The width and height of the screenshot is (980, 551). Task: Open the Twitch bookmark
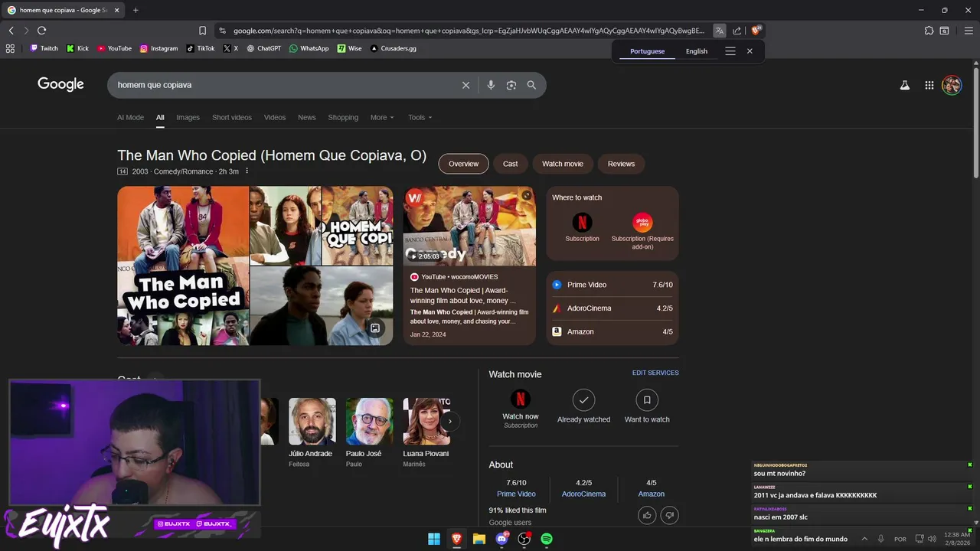point(44,48)
